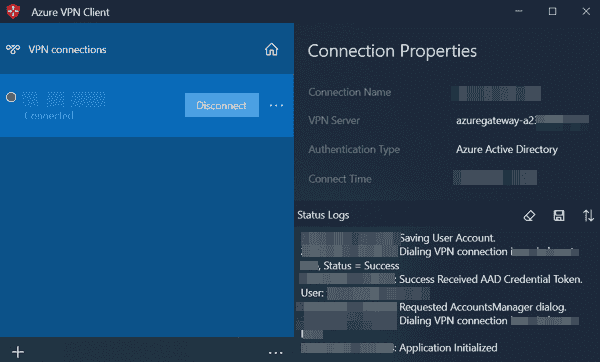Open the home icon in VPN connections

(271, 49)
